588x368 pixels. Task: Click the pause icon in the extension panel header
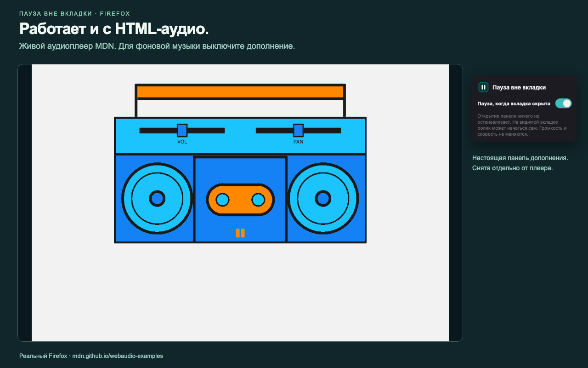click(x=483, y=87)
